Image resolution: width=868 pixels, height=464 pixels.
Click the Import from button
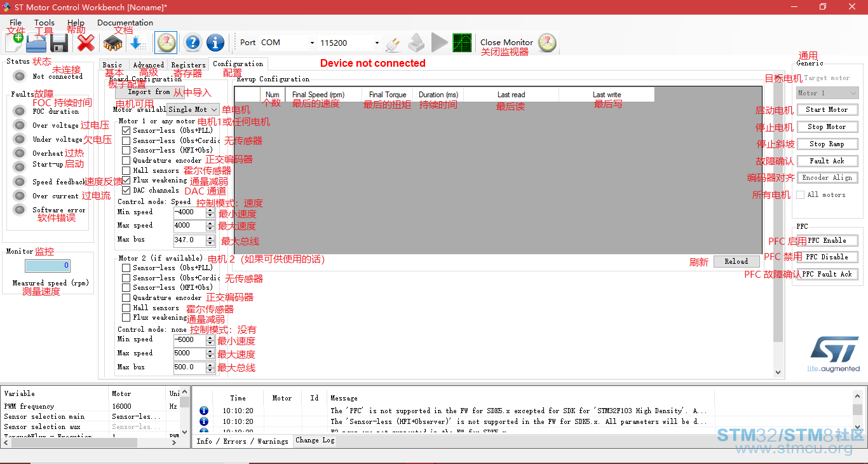(149, 92)
